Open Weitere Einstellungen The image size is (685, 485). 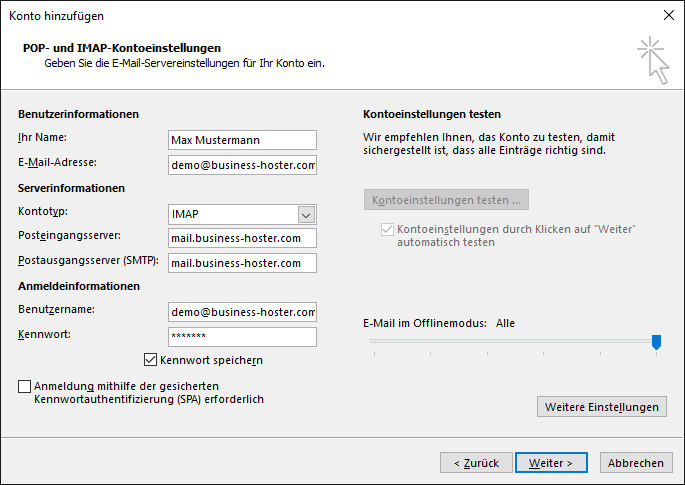click(x=602, y=407)
